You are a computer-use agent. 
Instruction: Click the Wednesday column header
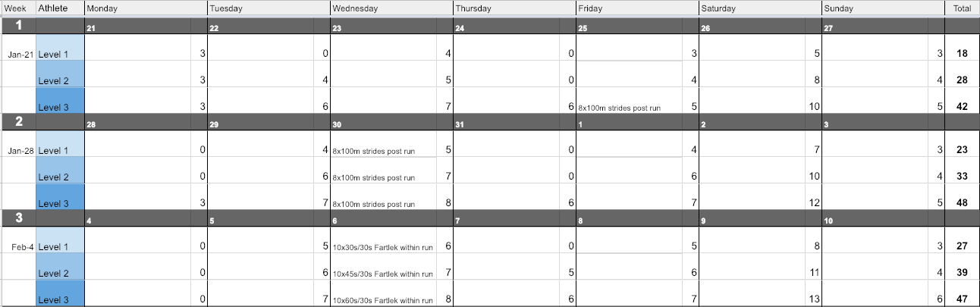pyautogui.click(x=360, y=8)
